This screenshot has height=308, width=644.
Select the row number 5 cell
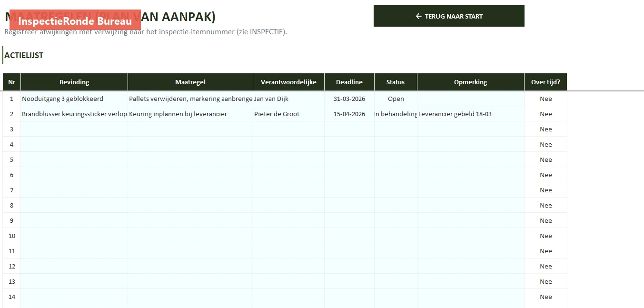[12, 159]
